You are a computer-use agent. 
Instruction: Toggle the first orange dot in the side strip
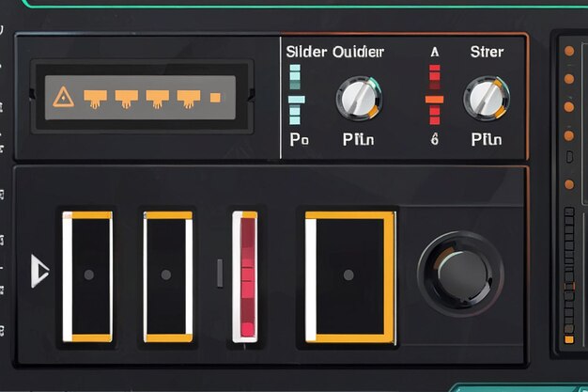tap(569, 51)
